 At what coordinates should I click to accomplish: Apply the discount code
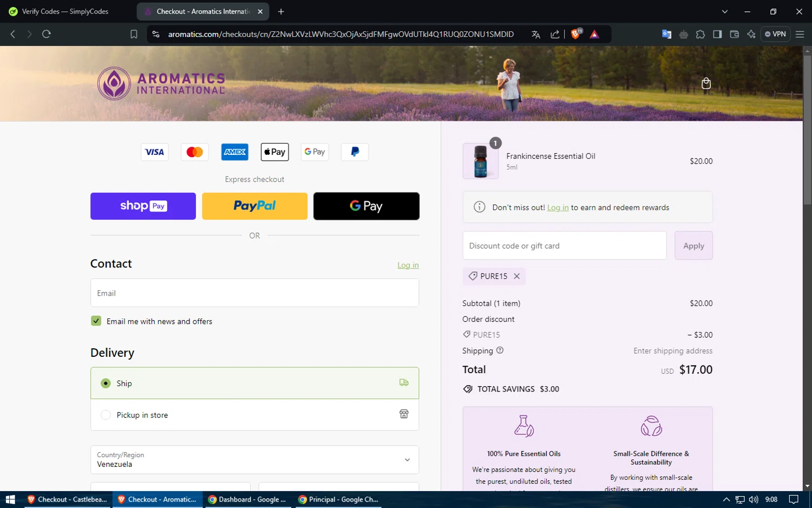[x=693, y=245]
